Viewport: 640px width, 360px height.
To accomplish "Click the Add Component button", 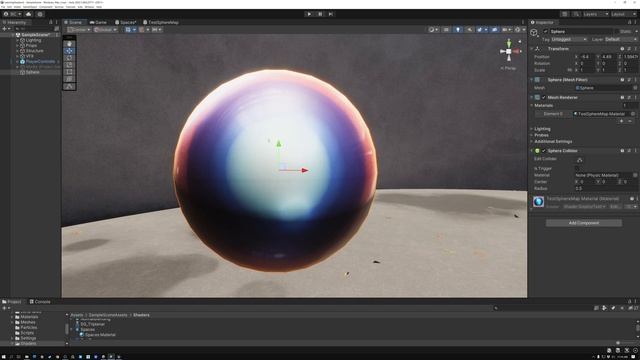I will (584, 223).
